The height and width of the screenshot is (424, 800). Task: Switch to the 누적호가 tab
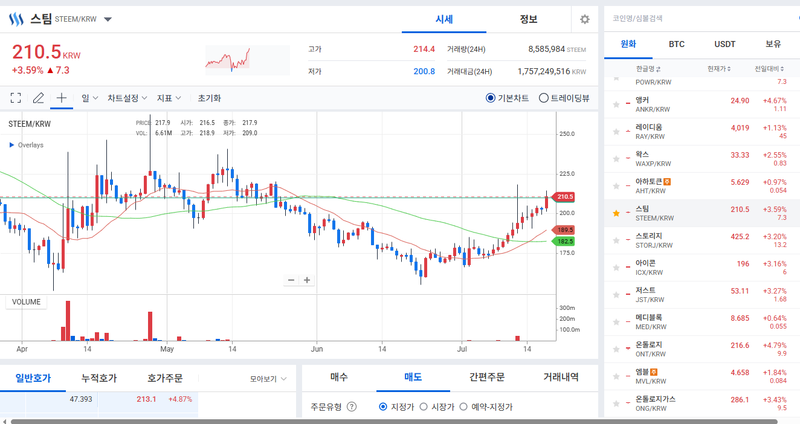(x=99, y=378)
